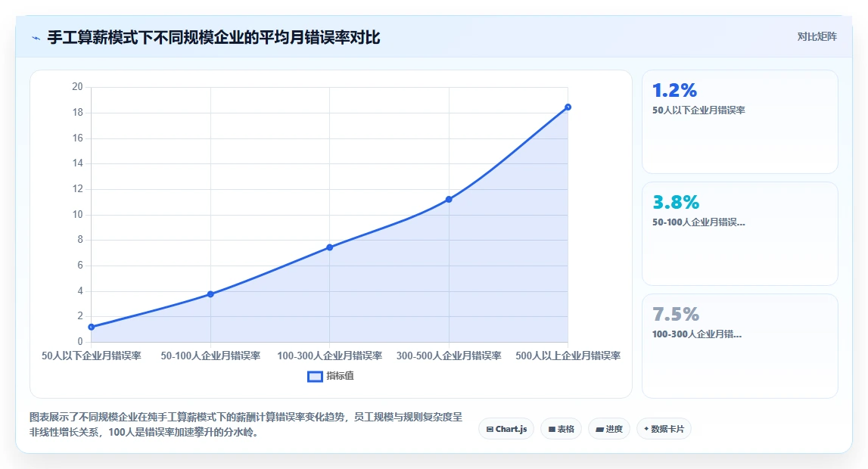This screenshot has width=868, height=469.
Task: Open the 7.5% stat card
Action: click(x=739, y=346)
